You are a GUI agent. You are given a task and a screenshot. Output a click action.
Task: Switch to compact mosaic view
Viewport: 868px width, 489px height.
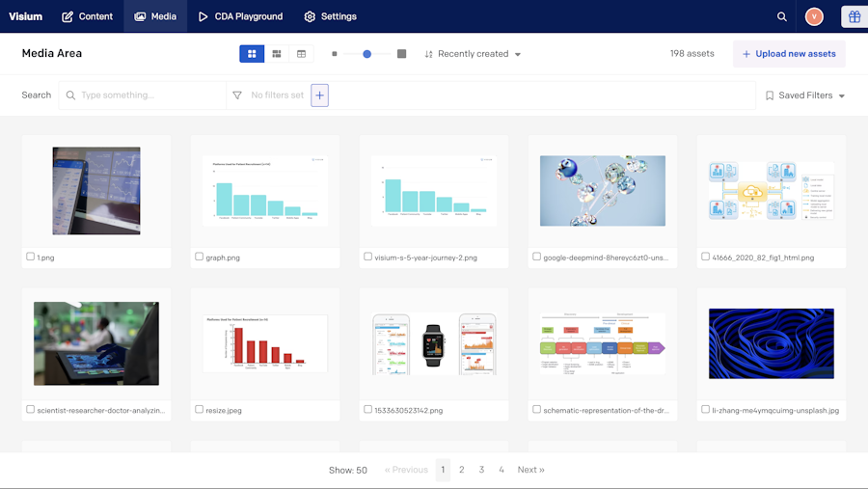coord(276,54)
